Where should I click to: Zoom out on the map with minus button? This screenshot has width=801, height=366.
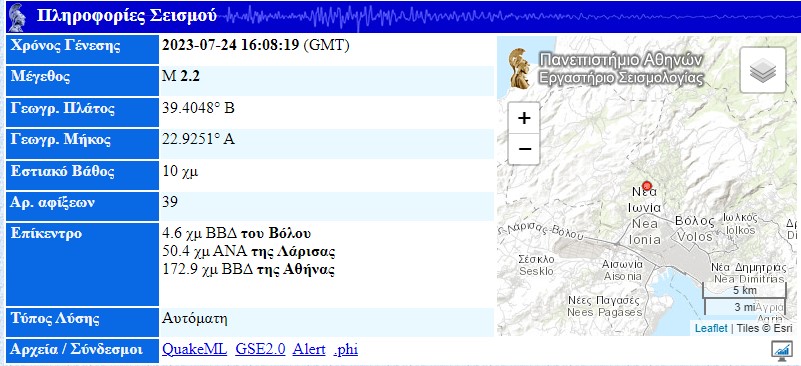(x=524, y=149)
